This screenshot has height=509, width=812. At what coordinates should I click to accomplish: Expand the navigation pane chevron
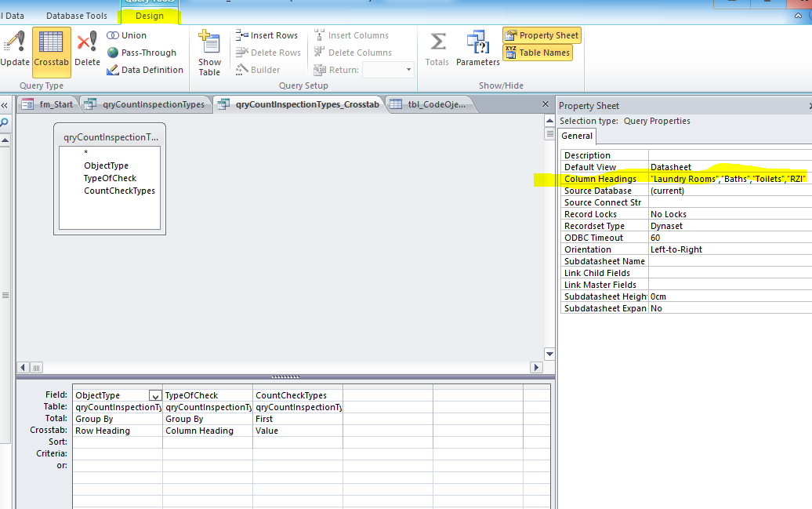coord(4,105)
